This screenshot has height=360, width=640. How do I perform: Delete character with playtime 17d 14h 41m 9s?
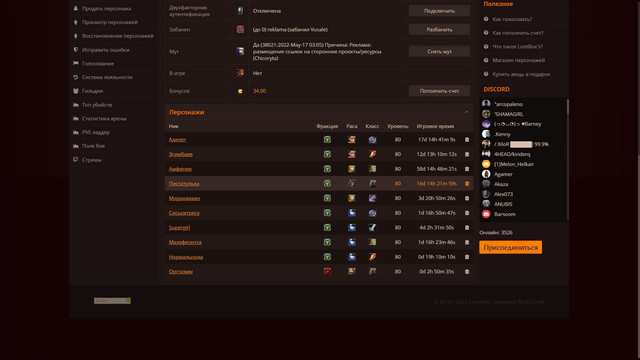pos(467,140)
